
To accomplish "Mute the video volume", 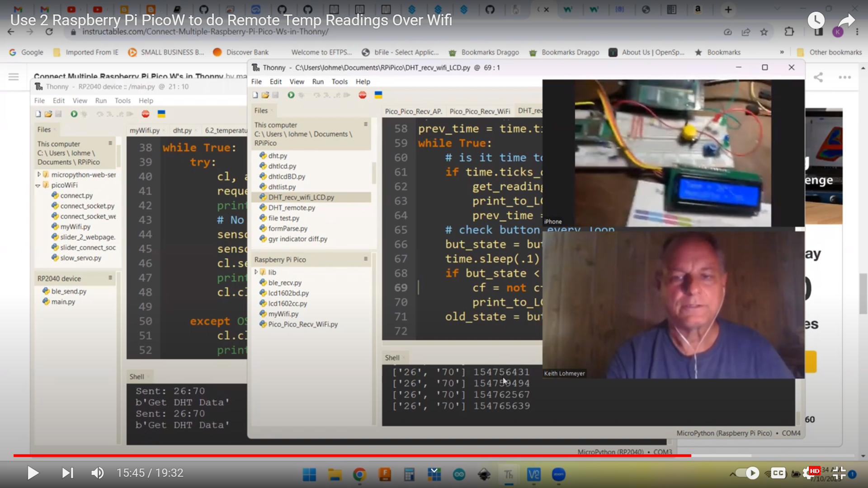I will click(x=97, y=473).
